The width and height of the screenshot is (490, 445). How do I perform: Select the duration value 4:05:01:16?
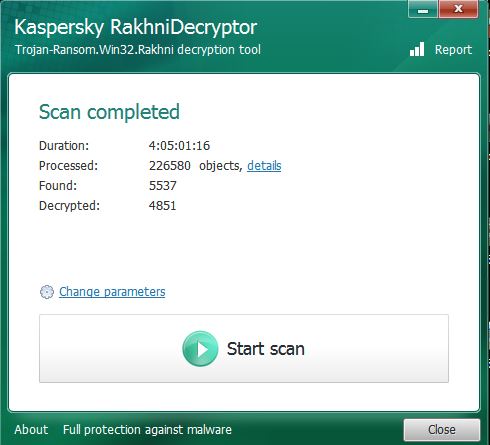coord(179,146)
